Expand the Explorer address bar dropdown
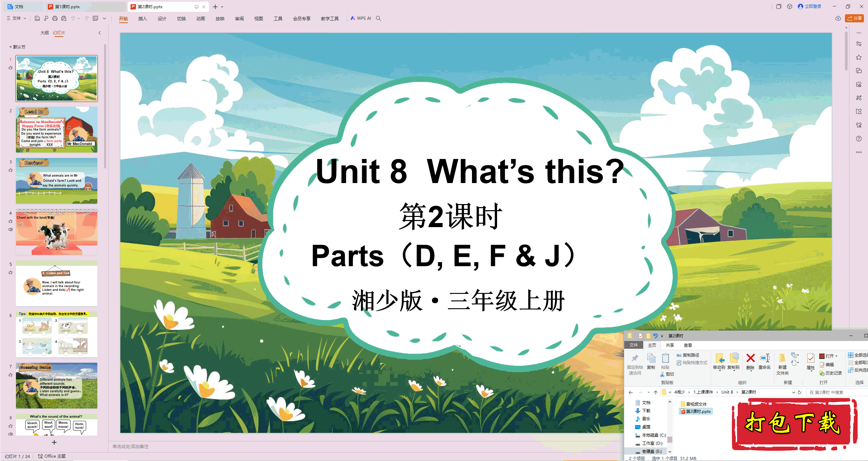868x461 pixels. (793, 392)
